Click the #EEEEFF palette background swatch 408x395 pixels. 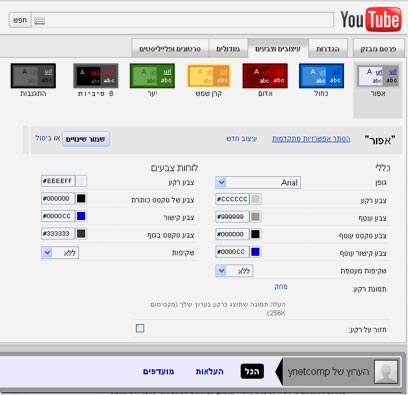click(81, 181)
